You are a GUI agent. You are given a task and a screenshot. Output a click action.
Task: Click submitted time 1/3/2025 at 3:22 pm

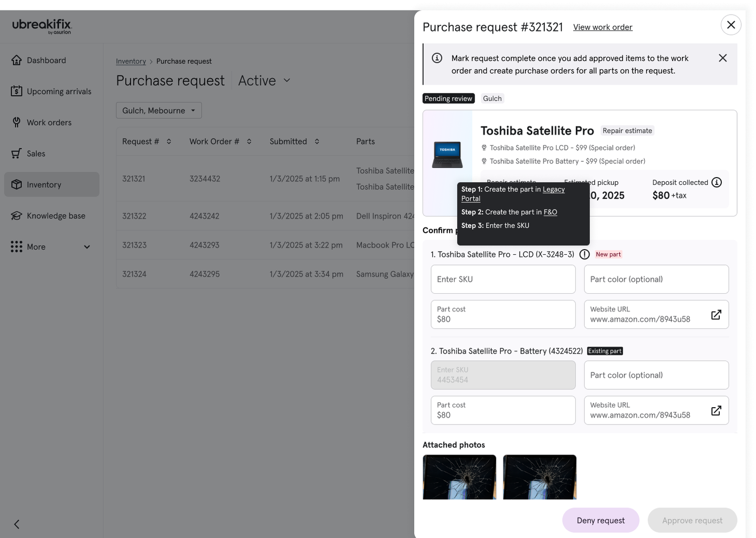click(306, 245)
